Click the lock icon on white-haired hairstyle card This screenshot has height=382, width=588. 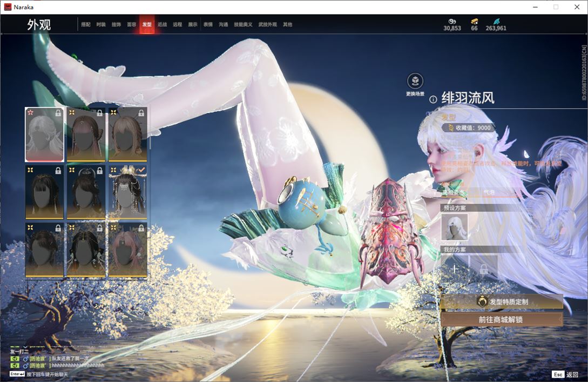[58, 112]
